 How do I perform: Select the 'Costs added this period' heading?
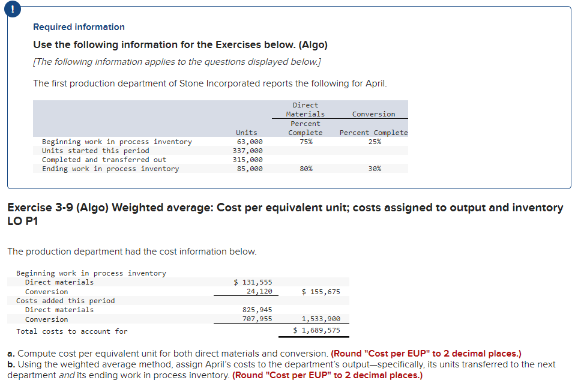65,301
